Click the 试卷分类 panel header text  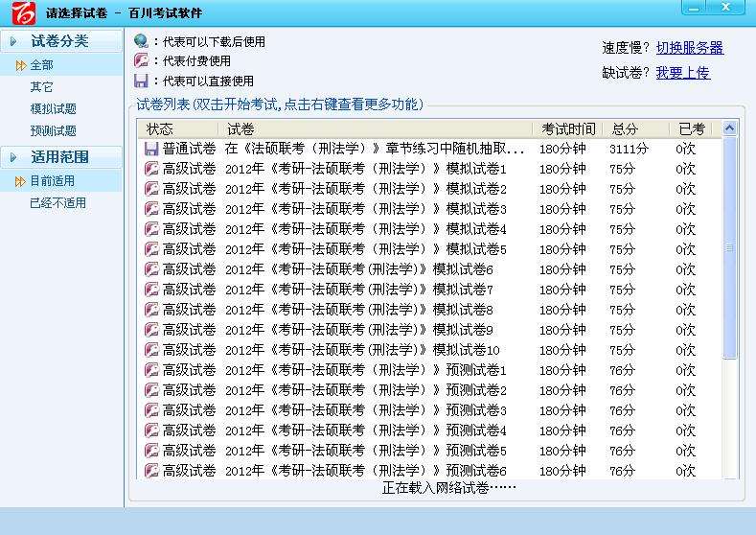pos(59,41)
